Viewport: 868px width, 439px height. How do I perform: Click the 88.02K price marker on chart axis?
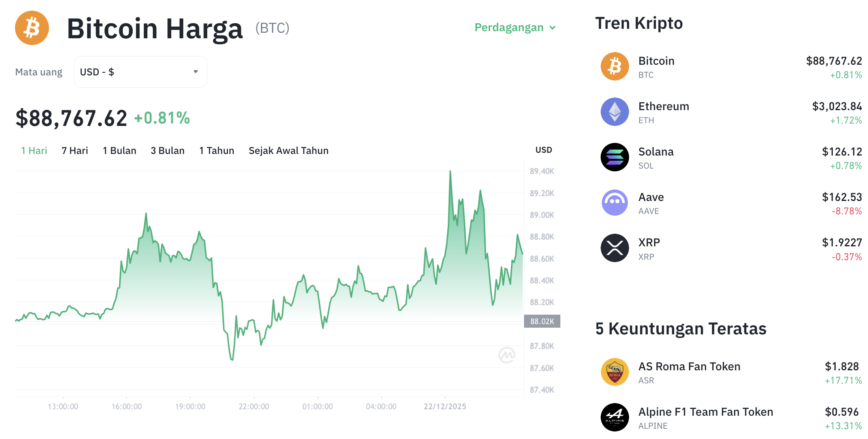(x=542, y=321)
